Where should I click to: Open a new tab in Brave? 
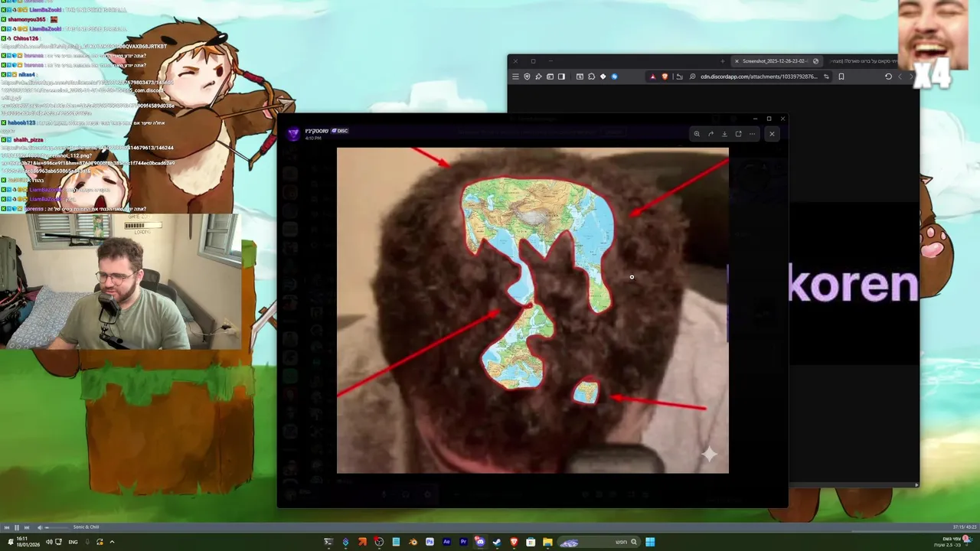pyautogui.click(x=722, y=61)
